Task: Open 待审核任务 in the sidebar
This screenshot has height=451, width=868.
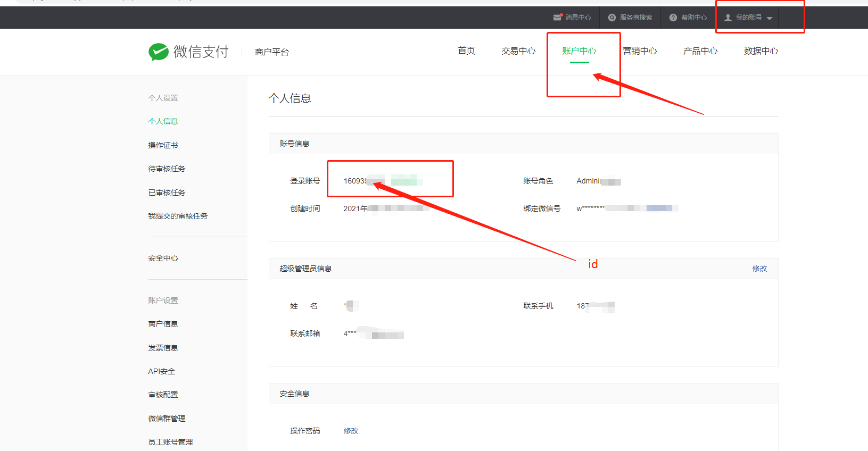Action: [167, 169]
